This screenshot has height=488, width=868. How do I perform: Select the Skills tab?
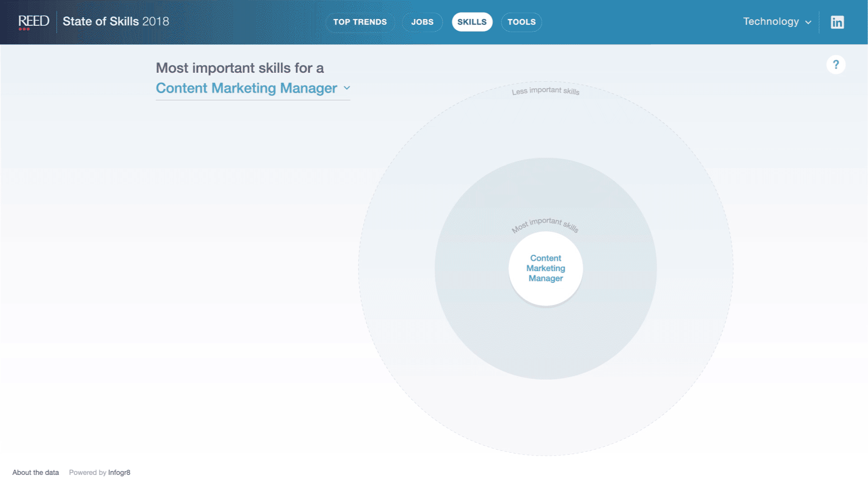pos(472,22)
